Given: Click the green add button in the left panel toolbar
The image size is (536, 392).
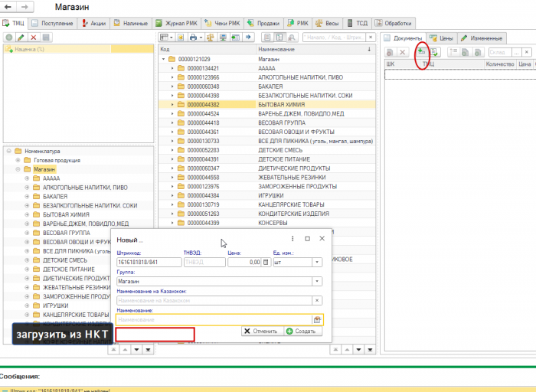Looking at the screenshot, I should pyautogui.click(x=9, y=38).
